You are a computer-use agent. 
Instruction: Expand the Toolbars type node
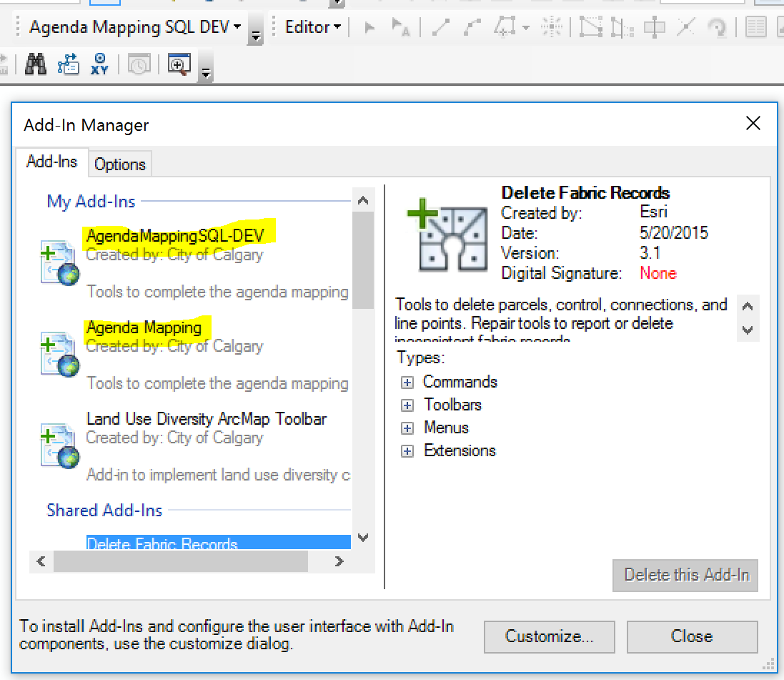[407, 405]
